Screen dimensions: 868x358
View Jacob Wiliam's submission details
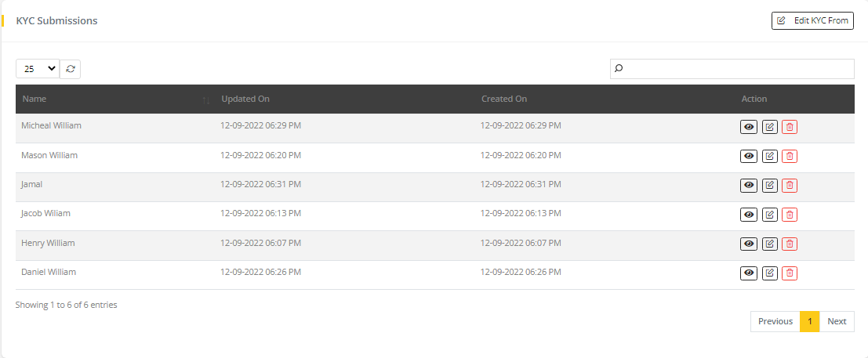pos(749,215)
